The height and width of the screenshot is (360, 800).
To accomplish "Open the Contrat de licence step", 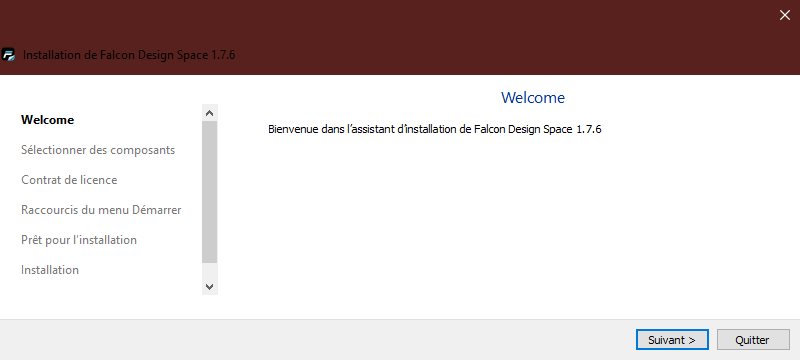I will click(x=69, y=180).
